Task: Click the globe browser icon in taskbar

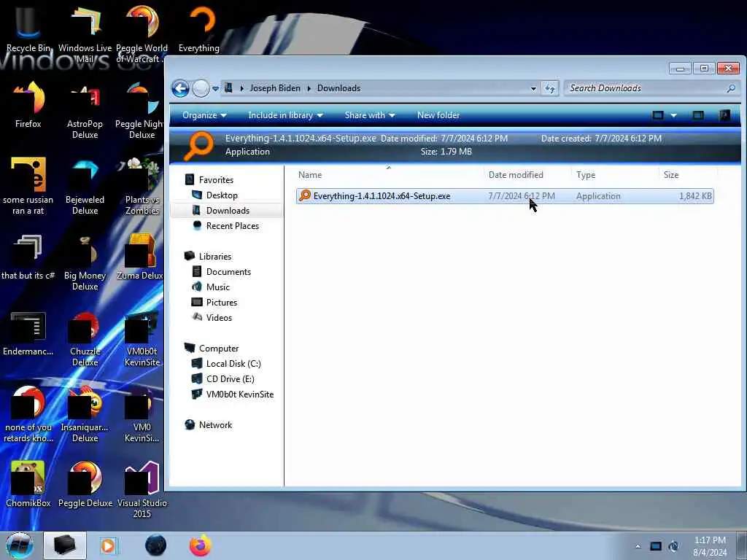Action: pos(155,545)
